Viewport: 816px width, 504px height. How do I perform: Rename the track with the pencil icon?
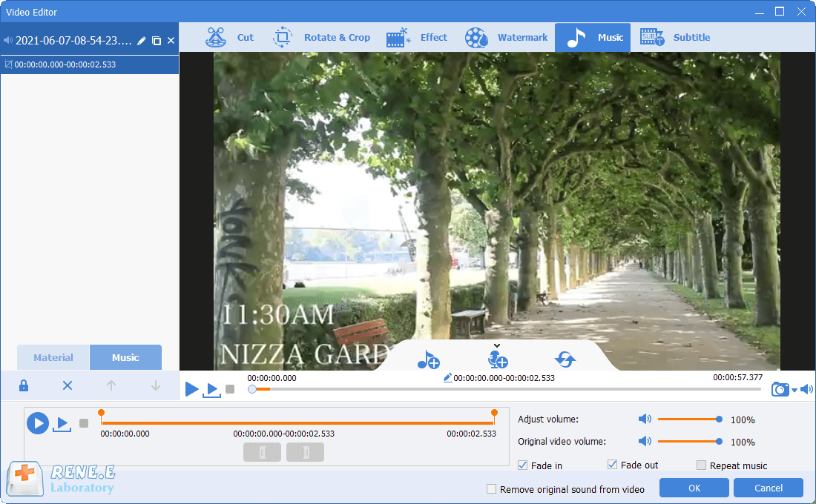point(141,41)
